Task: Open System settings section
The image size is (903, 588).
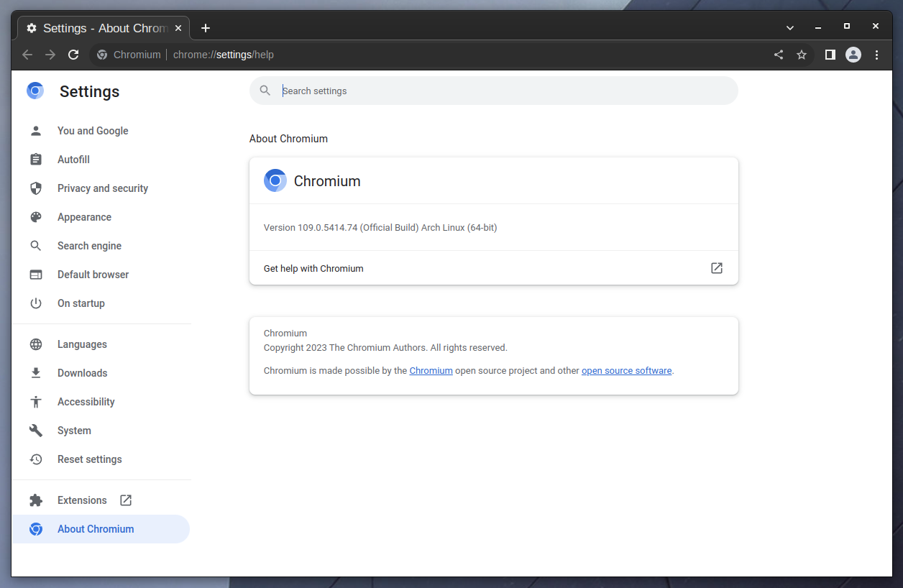Action: click(101, 431)
